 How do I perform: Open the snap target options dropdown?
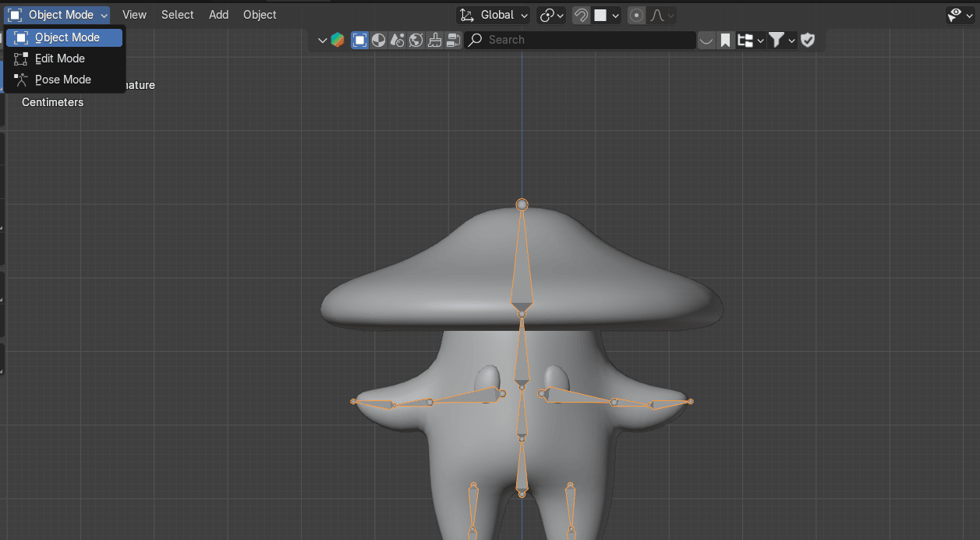tap(607, 15)
